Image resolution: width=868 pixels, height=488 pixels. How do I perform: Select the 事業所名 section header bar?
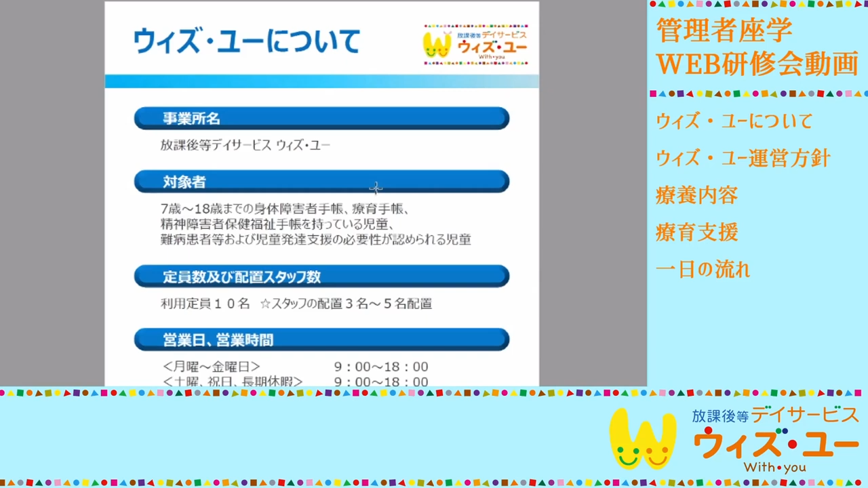coord(321,118)
